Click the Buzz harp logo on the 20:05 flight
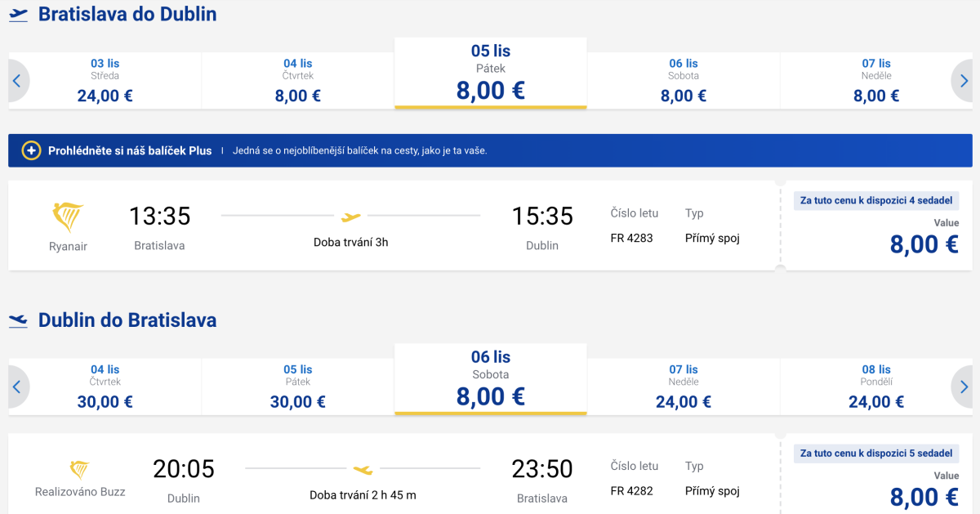This screenshot has width=980, height=514. pyautogui.click(x=79, y=470)
